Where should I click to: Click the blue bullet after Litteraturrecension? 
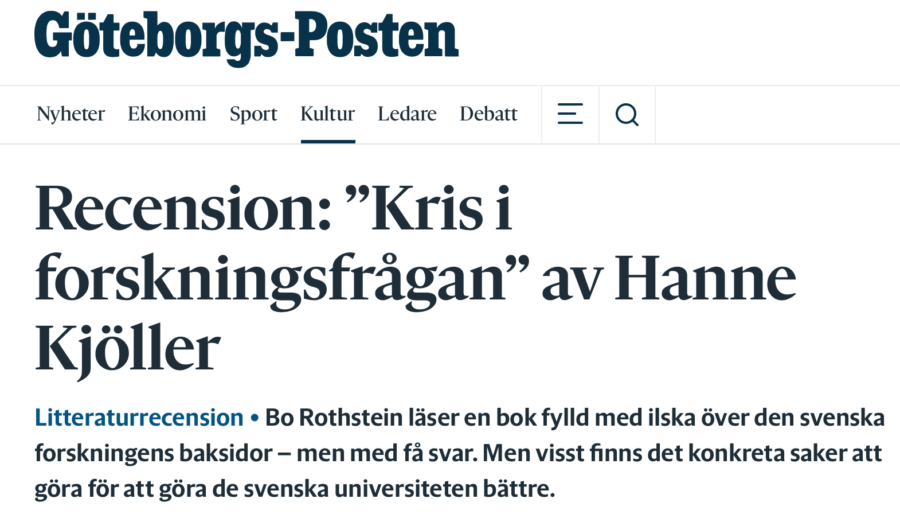pyautogui.click(x=254, y=419)
